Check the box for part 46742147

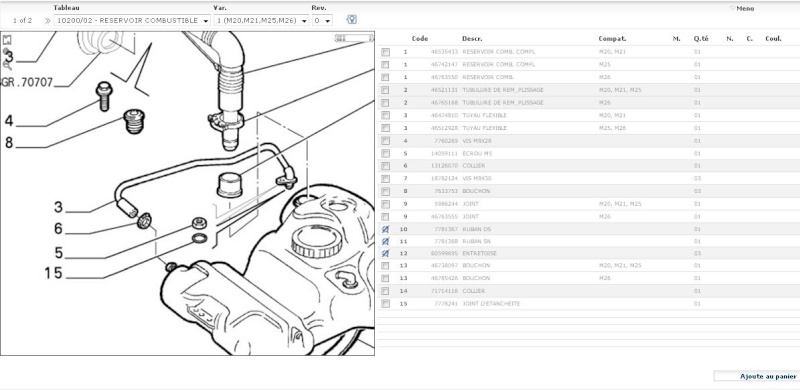[385, 65]
